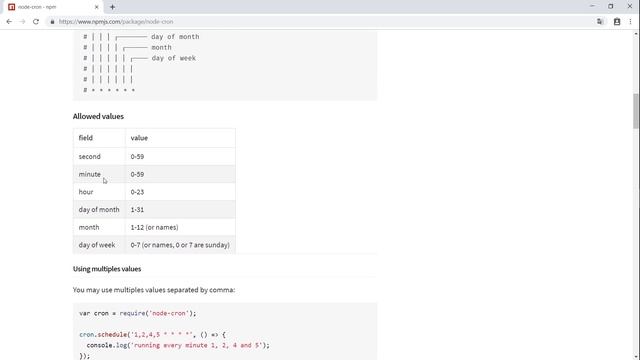Click the 'Allowed values' heading
This screenshot has width=640, height=360.
[x=98, y=116]
